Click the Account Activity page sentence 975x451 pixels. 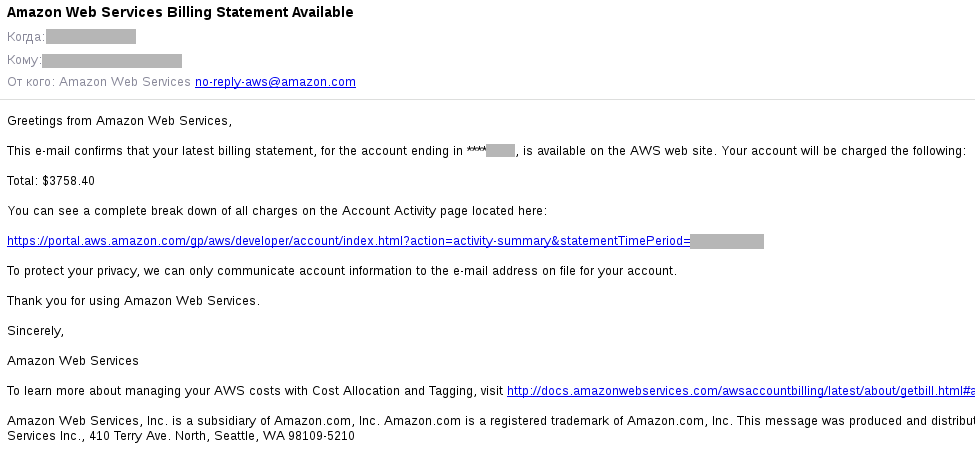[277, 211]
